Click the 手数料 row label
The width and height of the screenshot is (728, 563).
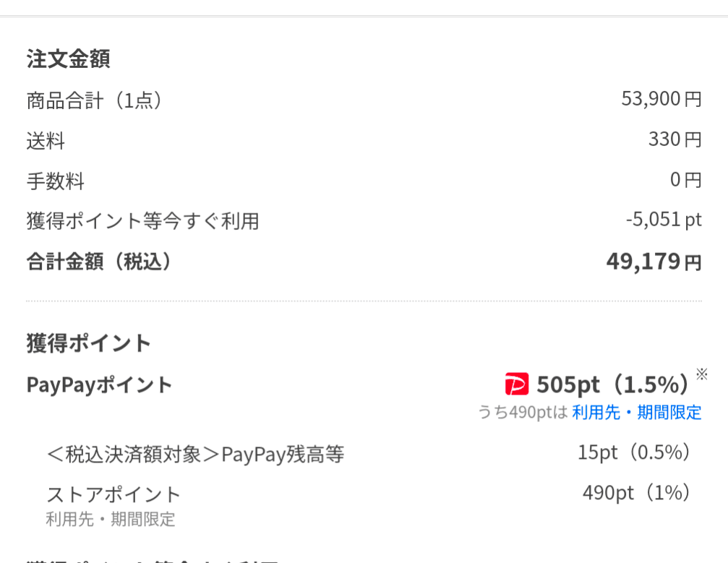(55, 181)
